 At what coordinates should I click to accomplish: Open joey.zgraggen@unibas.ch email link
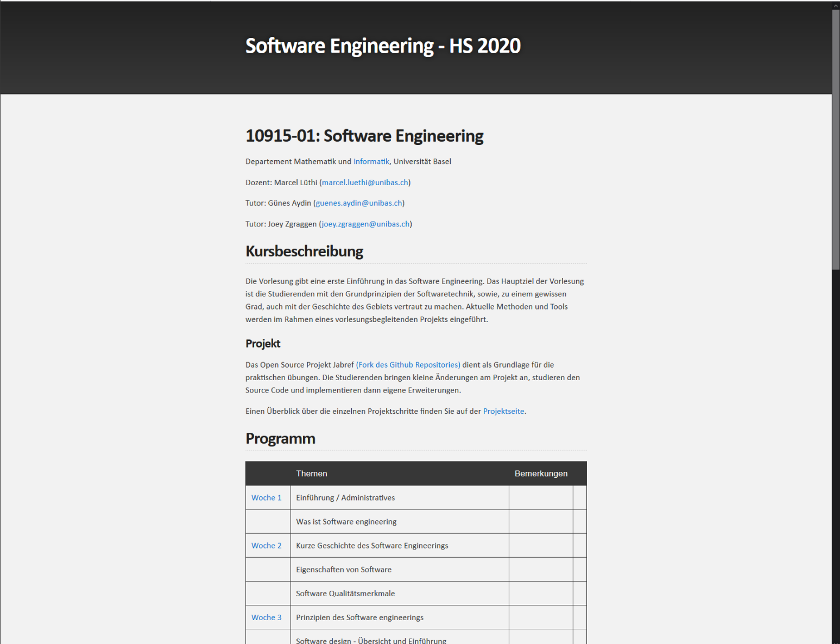click(x=365, y=224)
